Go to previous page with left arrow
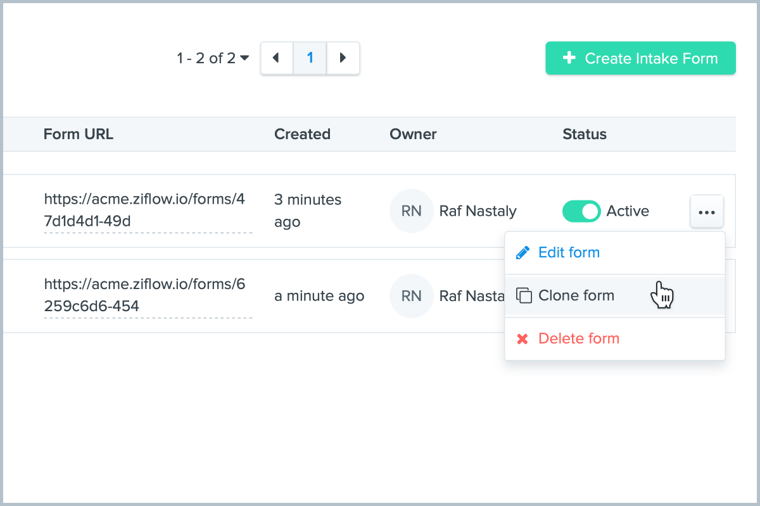This screenshot has width=760, height=506. pyautogui.click(x=277, y=58)
